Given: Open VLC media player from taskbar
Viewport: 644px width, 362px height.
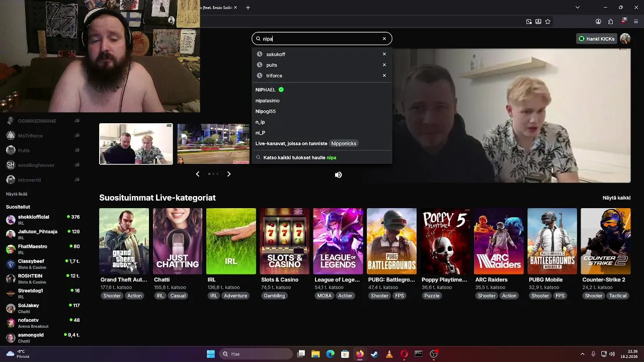Looking at the screenshot, I should (389, 354).
